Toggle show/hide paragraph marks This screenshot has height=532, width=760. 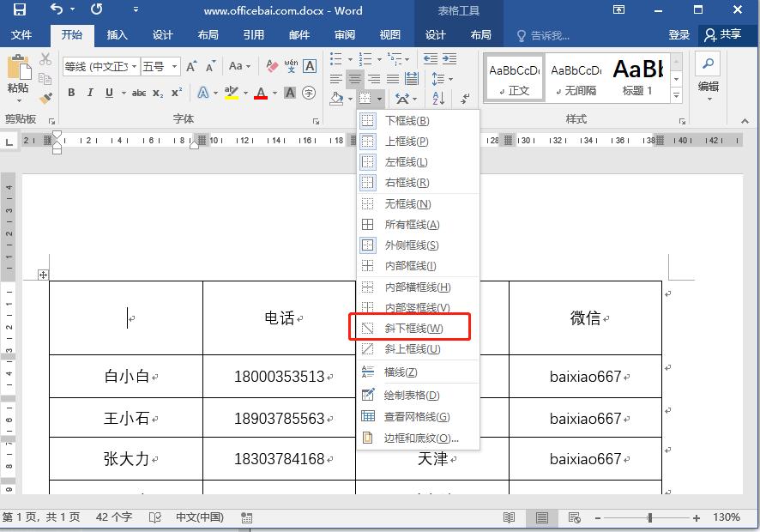464,98
